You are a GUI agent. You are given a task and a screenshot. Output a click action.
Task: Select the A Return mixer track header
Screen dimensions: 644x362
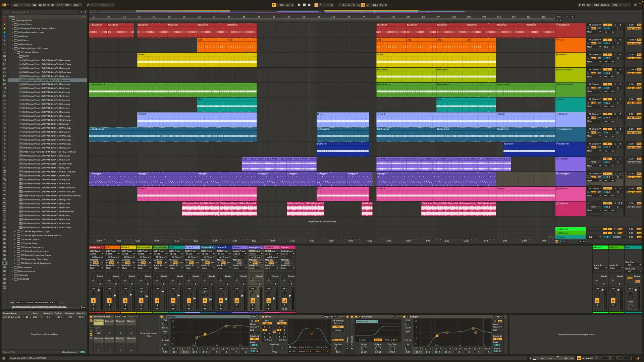(600, 247)
